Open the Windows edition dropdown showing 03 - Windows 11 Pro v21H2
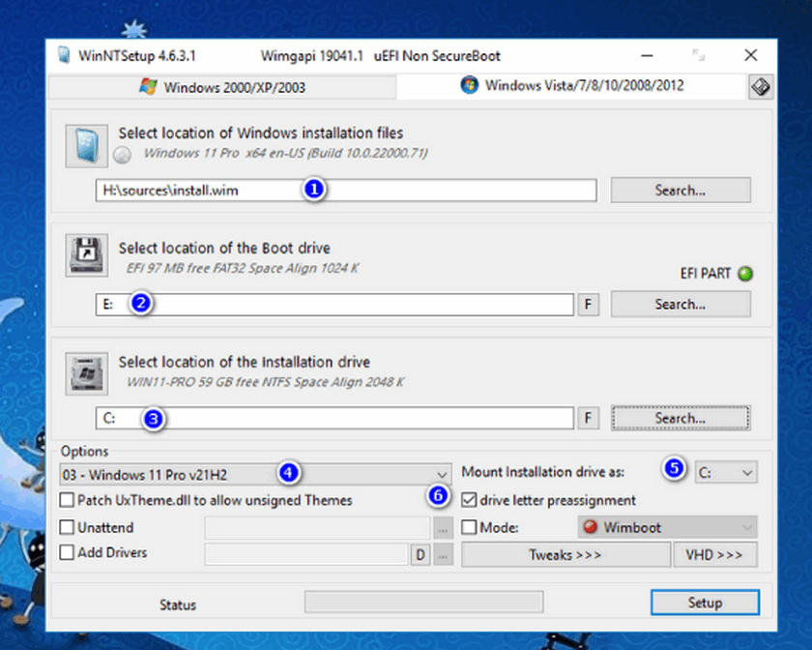 click(x=255, y=474)
